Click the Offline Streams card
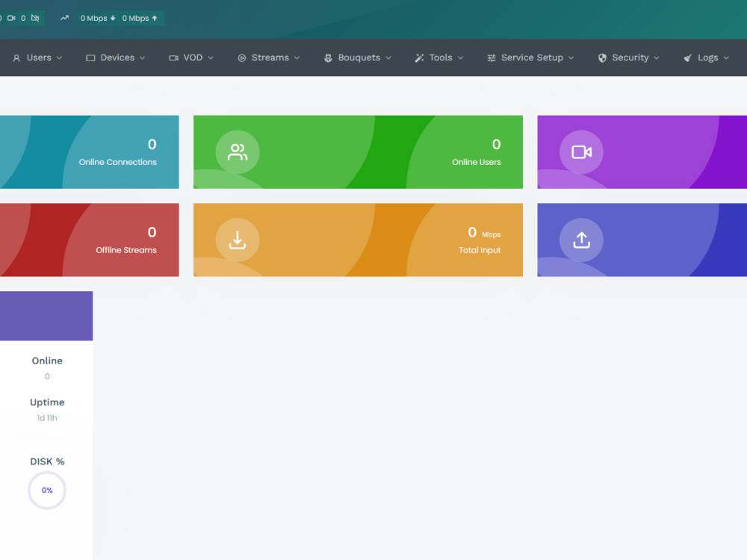This screenshot has height=560, width=747. click(x=90, y=240)
